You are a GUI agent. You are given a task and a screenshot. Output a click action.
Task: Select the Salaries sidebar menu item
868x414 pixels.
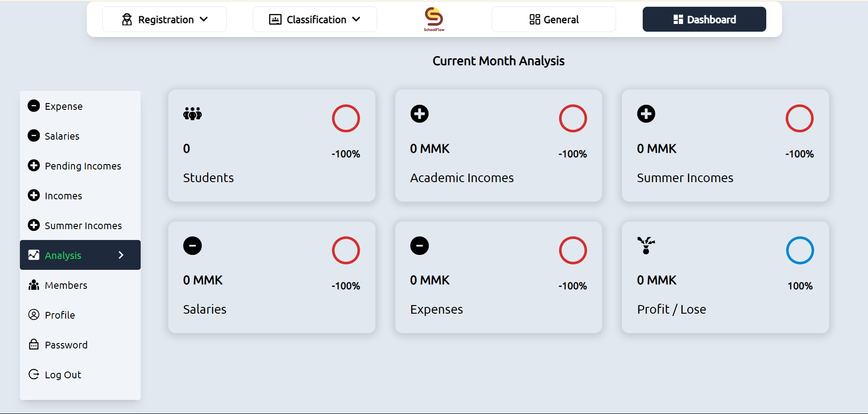[x=62, y=136]
